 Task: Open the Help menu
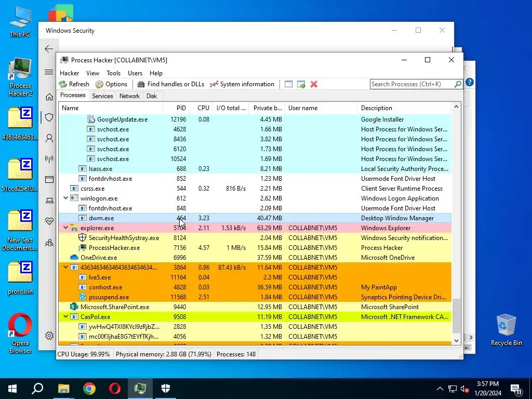[x=156, y=73]
